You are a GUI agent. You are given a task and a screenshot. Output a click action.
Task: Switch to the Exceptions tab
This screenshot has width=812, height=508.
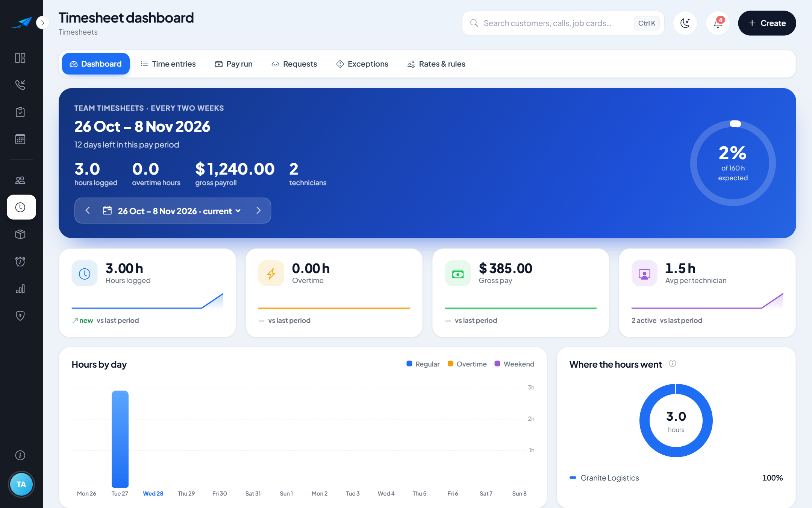[x=362, y=64]
